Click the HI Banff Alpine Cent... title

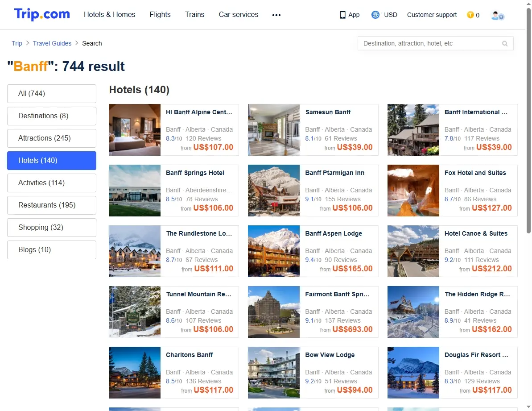(x=199, y=112)
